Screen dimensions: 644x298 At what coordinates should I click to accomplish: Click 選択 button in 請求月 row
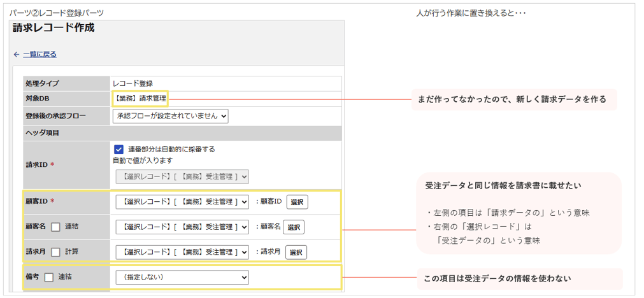point(296,252)
